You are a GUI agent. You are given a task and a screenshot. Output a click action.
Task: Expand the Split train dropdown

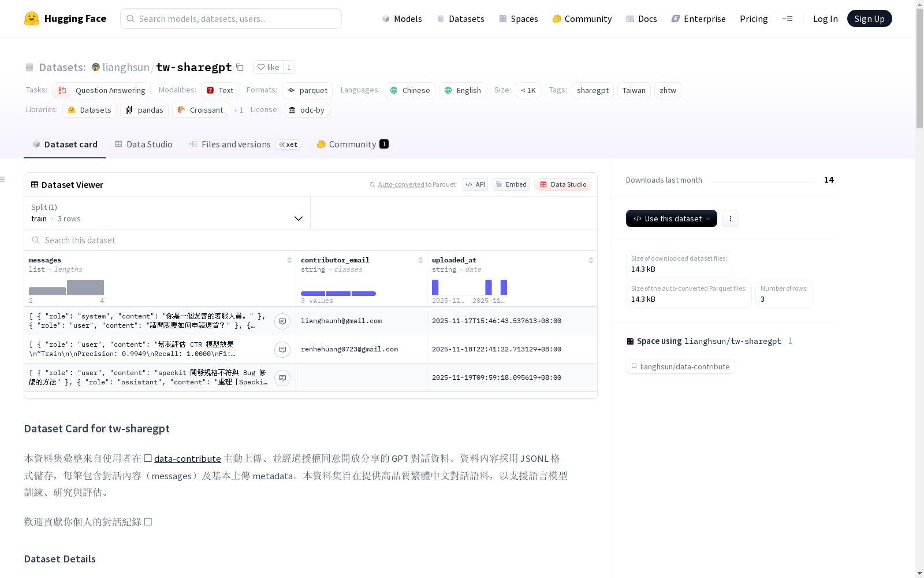point(167,213)
